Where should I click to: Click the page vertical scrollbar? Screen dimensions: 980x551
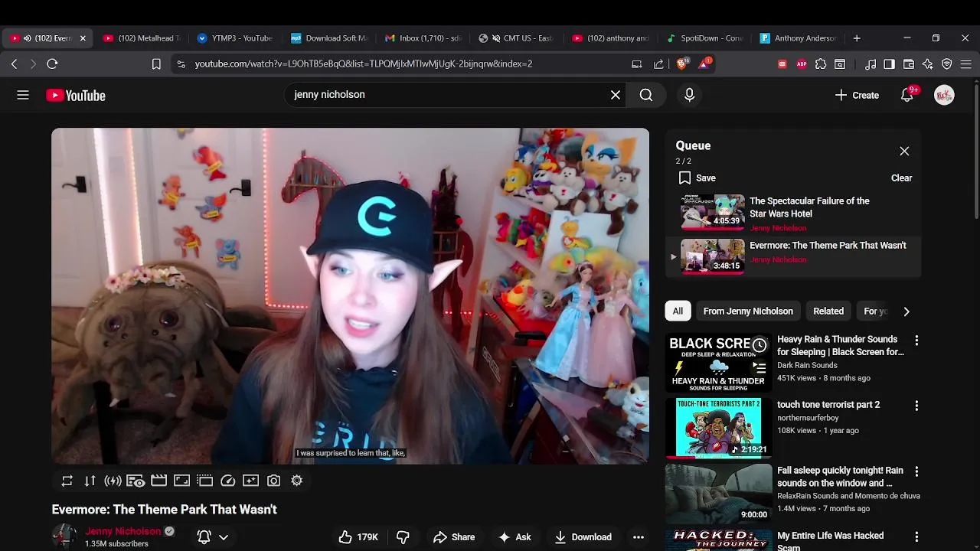pyautogui.click(x=975, y=153)
